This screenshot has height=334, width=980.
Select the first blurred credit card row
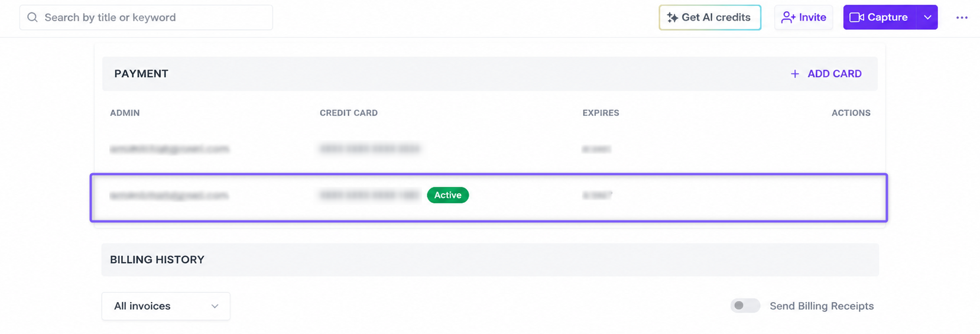[489, 149]
